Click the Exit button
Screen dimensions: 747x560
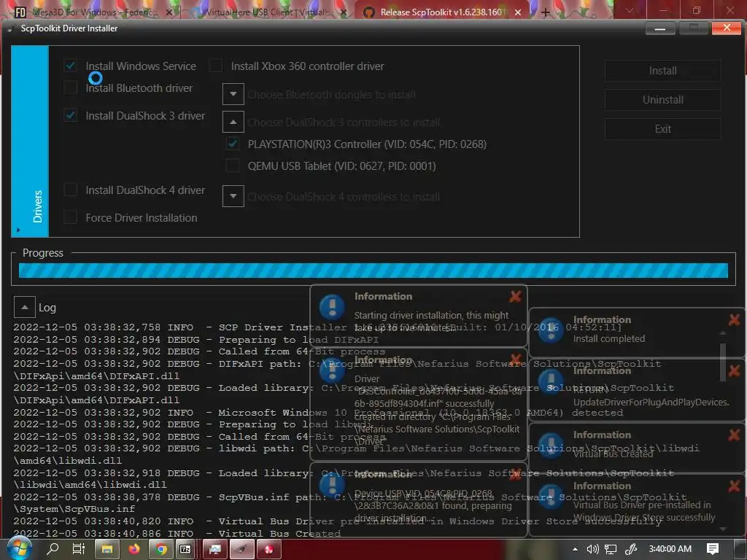coord(662,128)
